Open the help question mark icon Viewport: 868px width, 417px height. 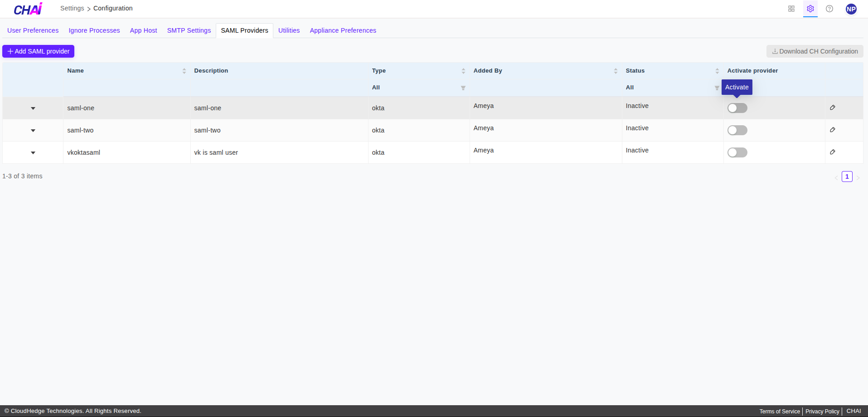[x=829, y=9]
